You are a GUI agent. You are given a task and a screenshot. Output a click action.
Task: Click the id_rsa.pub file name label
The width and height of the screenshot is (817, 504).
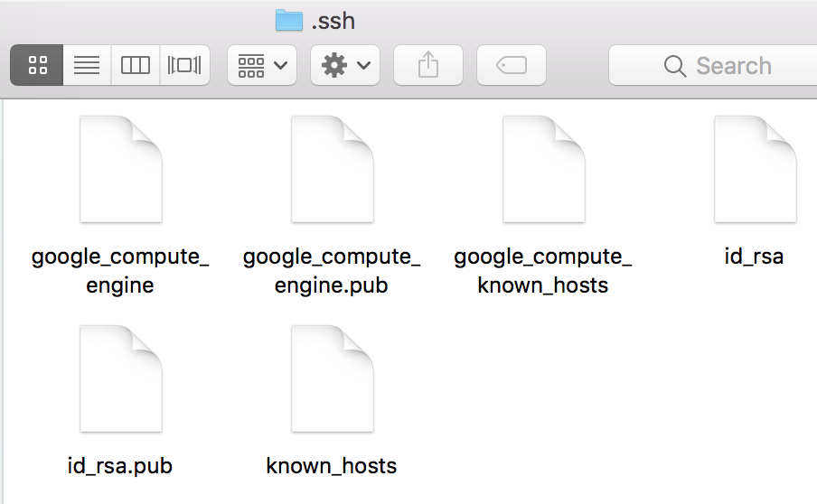120,466
